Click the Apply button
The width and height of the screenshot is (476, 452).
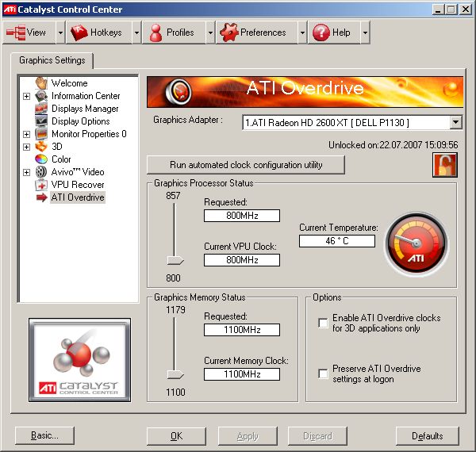coord(248,436)
